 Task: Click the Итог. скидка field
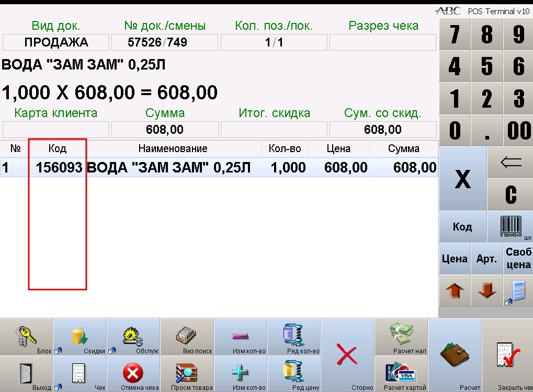(274, 130)
